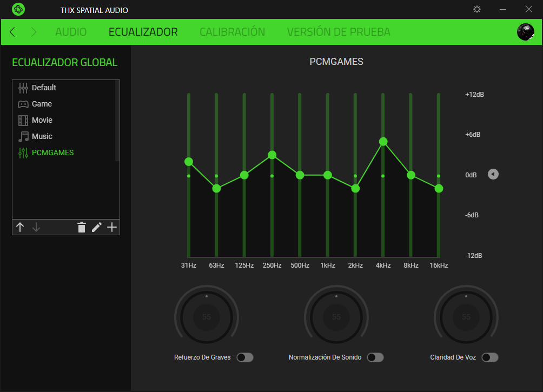This screenshot has width=543, height=392.
Task: Click the 4kHz frequency label
Action: coord(383,265)
